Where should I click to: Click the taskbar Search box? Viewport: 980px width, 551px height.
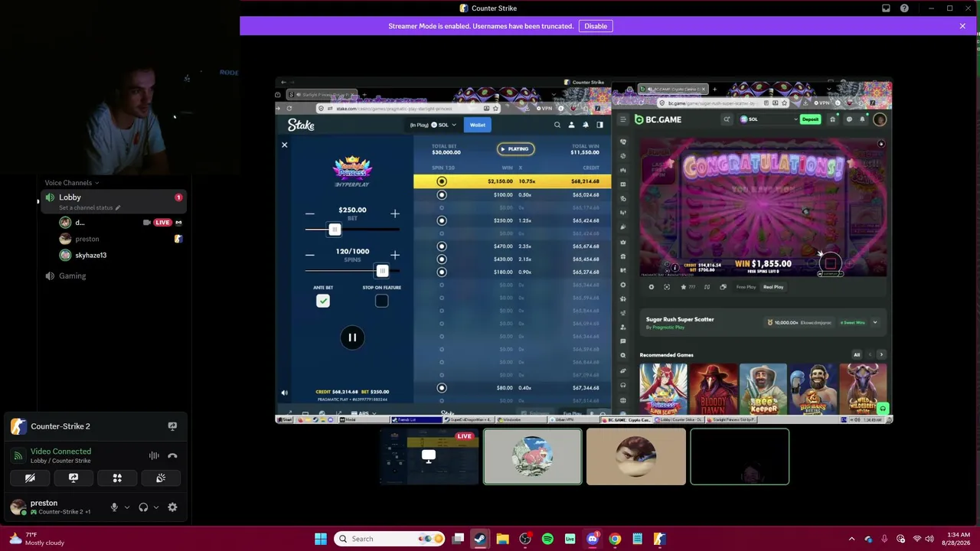388,539
